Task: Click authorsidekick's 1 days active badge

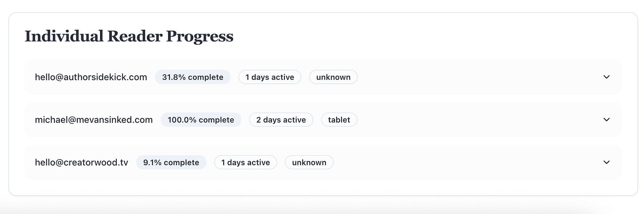Action: tap(270, 77)
